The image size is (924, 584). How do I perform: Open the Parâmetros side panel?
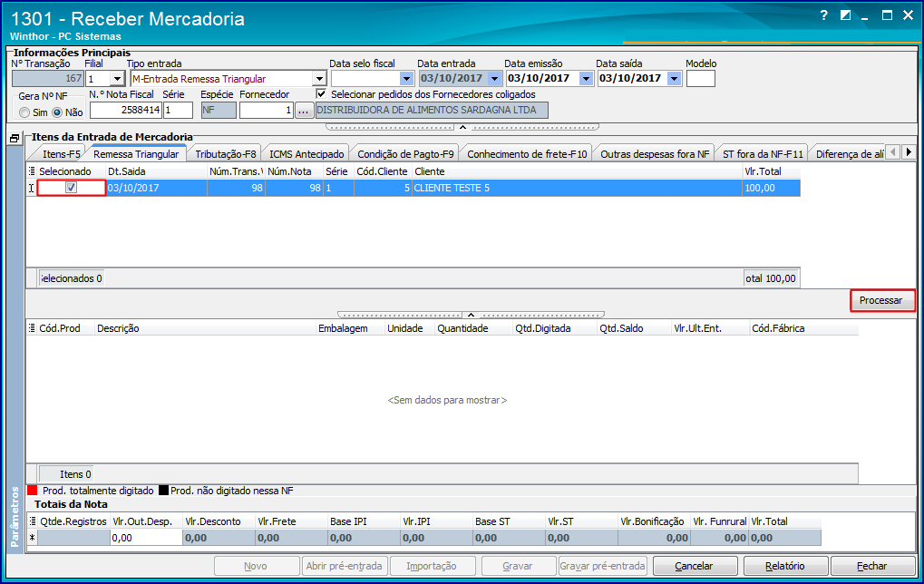coord(15,518)
